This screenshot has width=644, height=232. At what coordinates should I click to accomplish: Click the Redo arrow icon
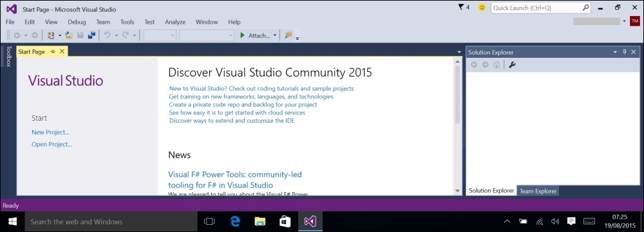pos(126,35)
